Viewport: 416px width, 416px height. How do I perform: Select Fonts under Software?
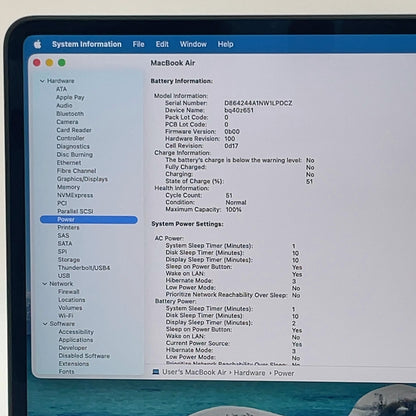(67, 371)
